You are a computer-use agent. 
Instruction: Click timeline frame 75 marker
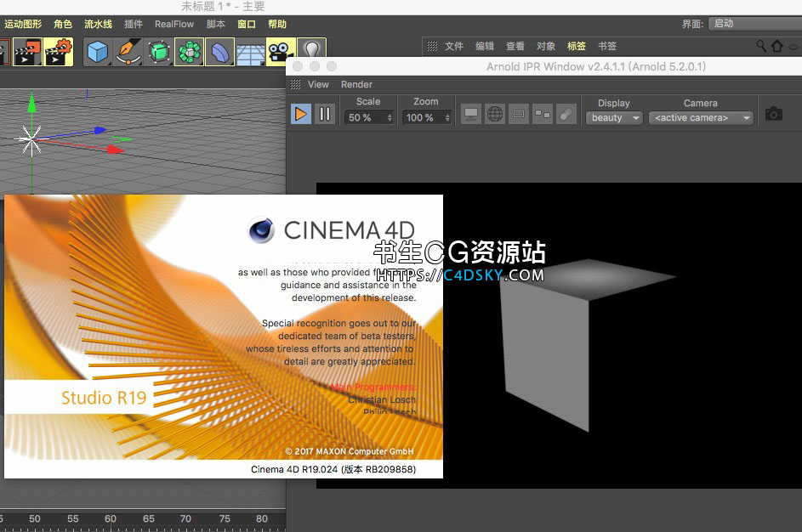[x=225, y=518]
